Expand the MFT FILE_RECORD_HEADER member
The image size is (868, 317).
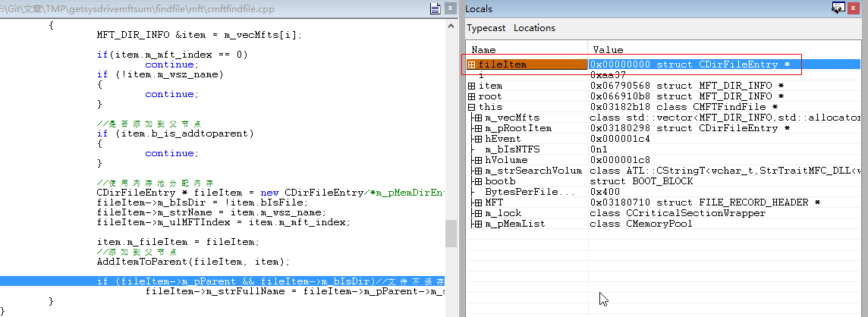[x=477, y=203]
